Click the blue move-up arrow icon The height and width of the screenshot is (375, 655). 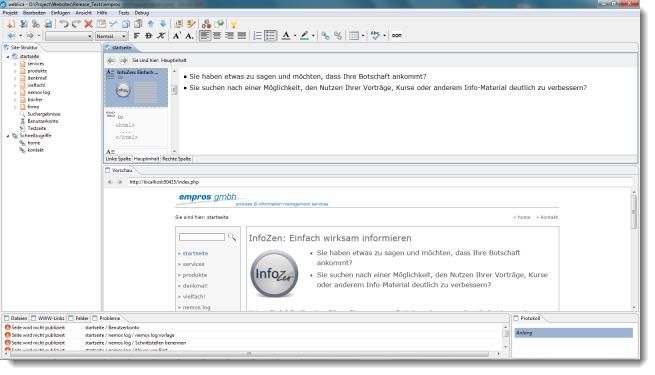151,24
